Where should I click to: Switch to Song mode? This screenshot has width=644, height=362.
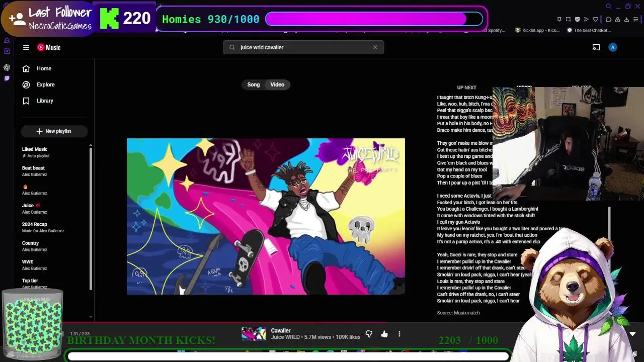point(254,84)
